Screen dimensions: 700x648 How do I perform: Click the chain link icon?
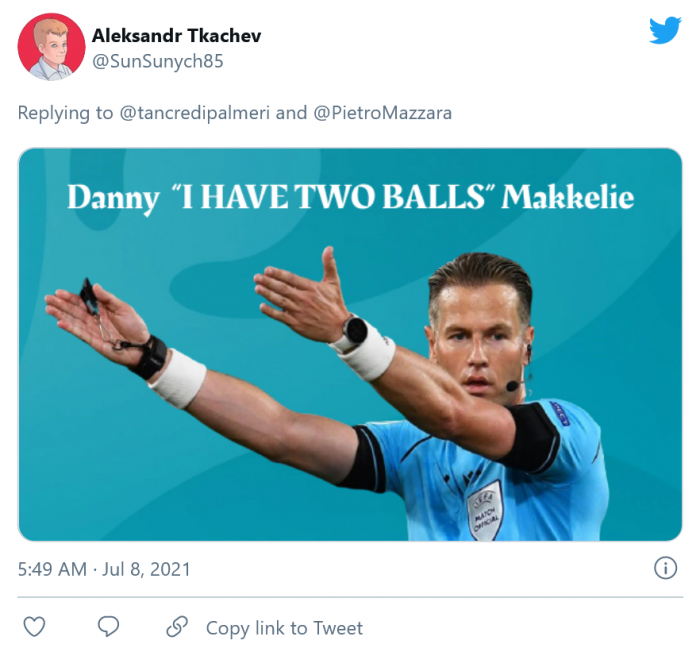pos(177,627)
